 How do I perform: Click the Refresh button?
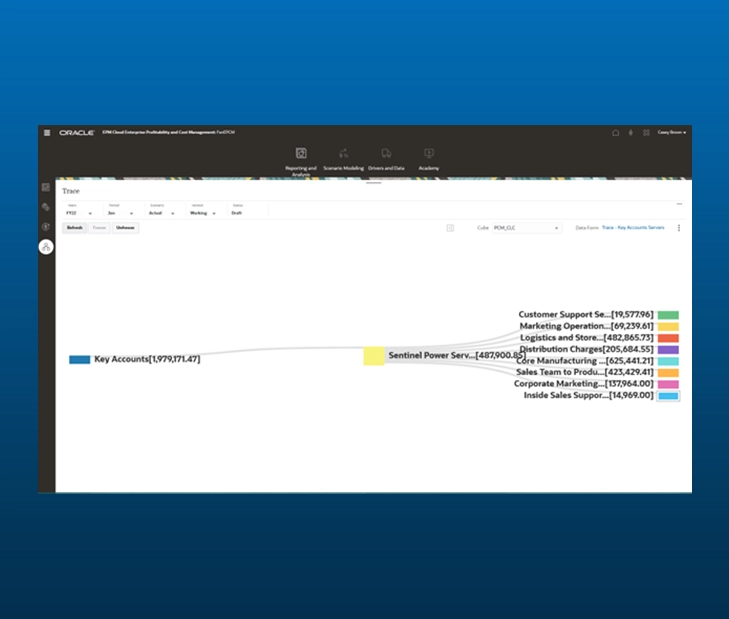(x=75, y=228)
